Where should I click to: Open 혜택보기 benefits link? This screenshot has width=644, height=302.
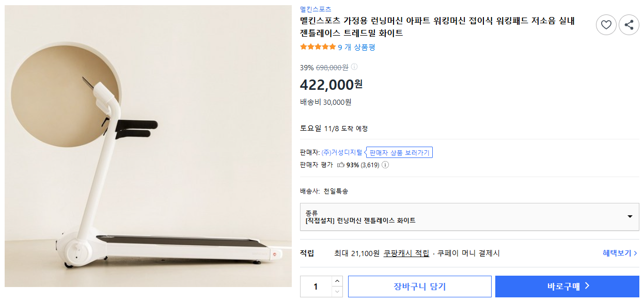[619, 253]
